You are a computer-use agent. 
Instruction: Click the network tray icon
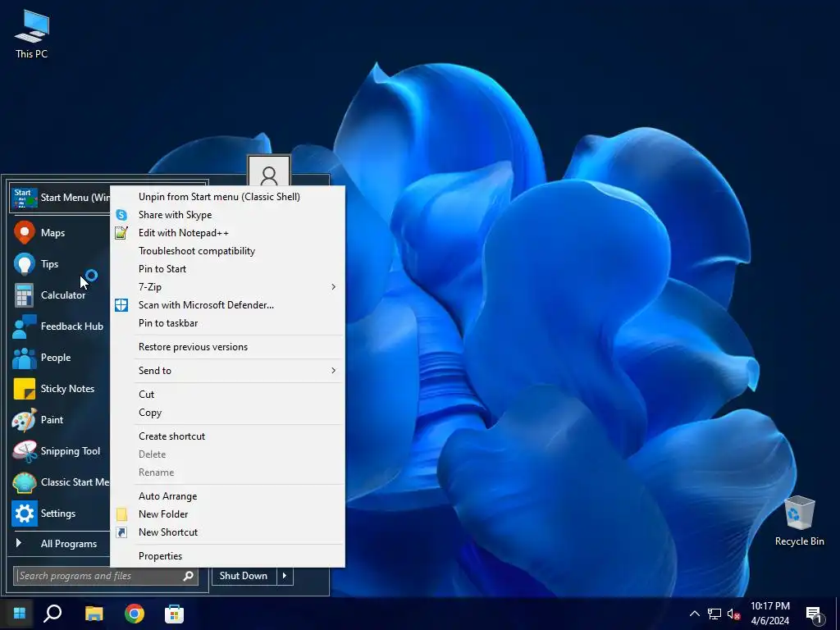pyautogui.click(x=714, y=614)
